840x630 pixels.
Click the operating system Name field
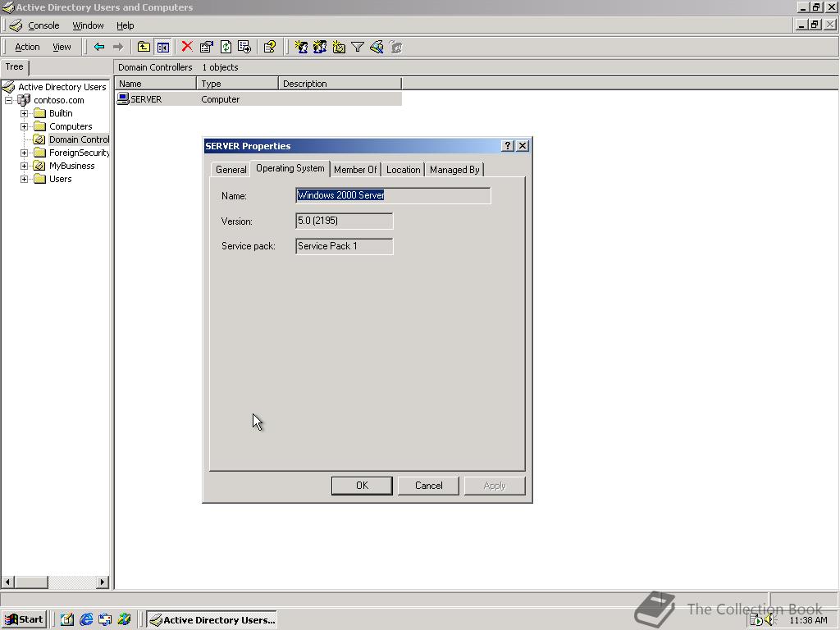(393, 195)
